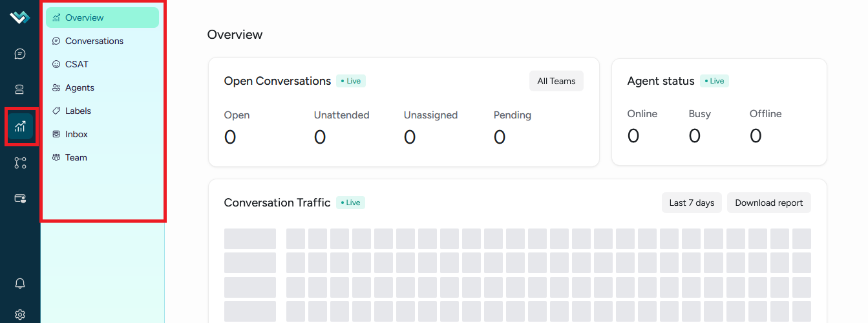
Task: Click the app logo in the left rail
Action: (x=20, y=17)
